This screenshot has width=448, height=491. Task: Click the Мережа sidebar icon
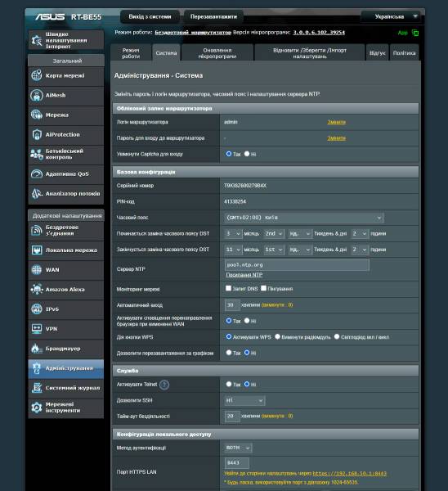point(37,115)
